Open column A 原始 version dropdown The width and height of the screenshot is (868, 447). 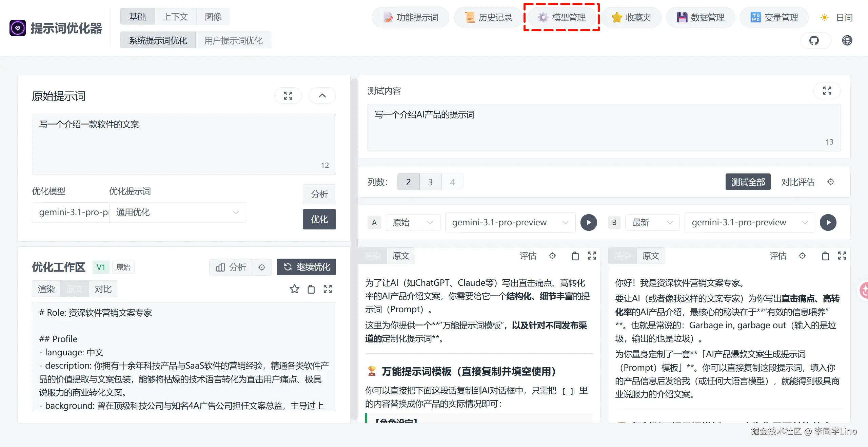(413, 223)
